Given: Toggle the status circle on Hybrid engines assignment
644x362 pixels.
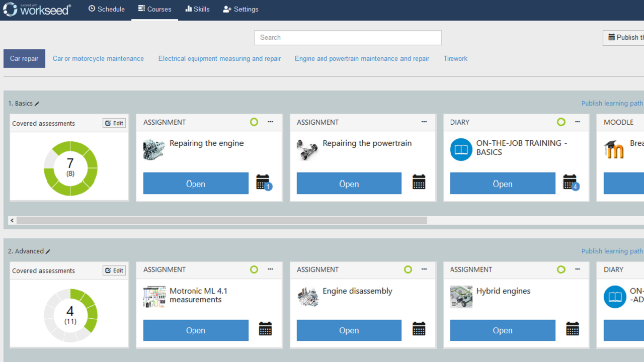Looking at the screenshot, I should [561, 269].
